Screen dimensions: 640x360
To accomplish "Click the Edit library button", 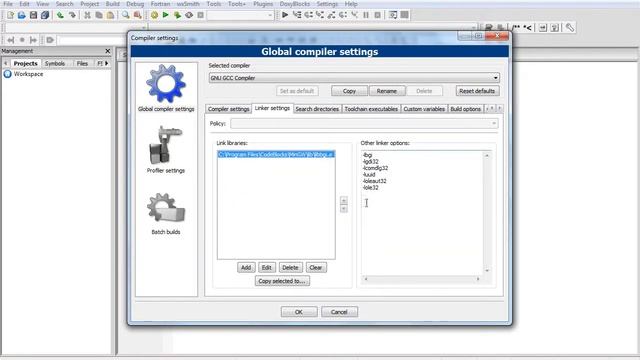I will (x=266, y=267).
